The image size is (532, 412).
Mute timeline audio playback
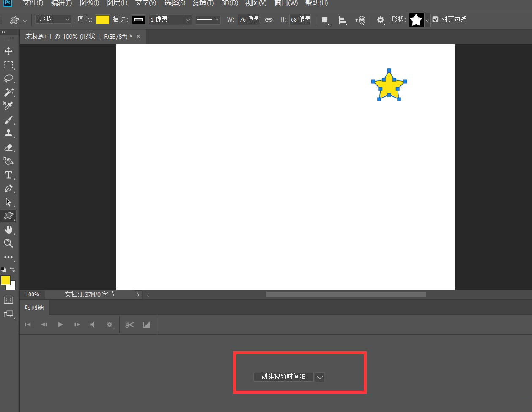pyautogui.click(x=92, y=325)
